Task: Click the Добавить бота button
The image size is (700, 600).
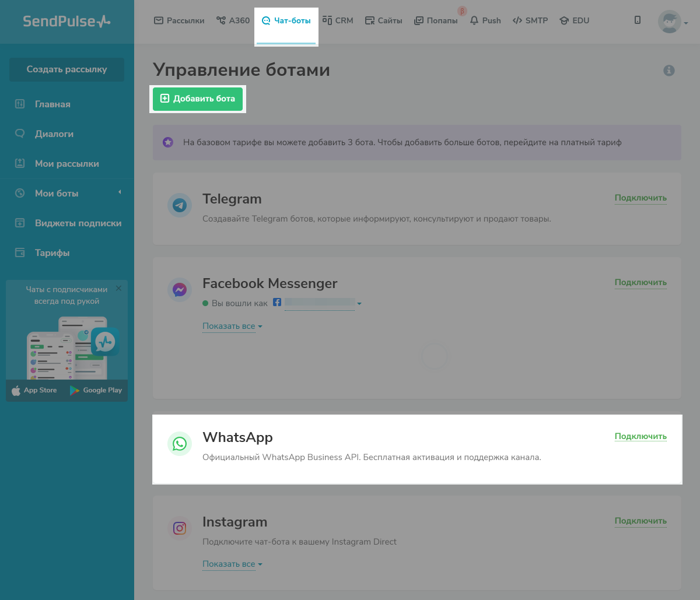Action: tap(198, 99)
